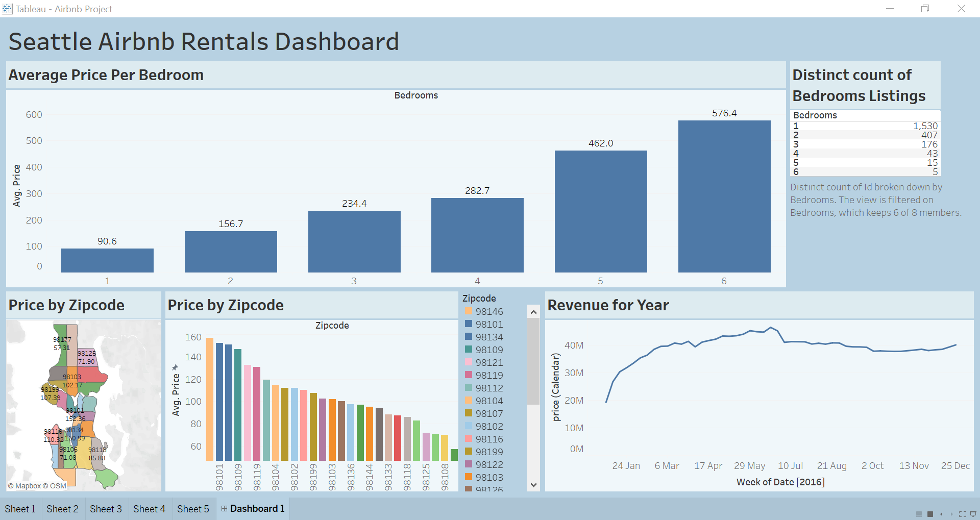Screen dimensions: 980x520
Task: Click the previous sheet arrow in status bar
Action: [x=941, y=514]
